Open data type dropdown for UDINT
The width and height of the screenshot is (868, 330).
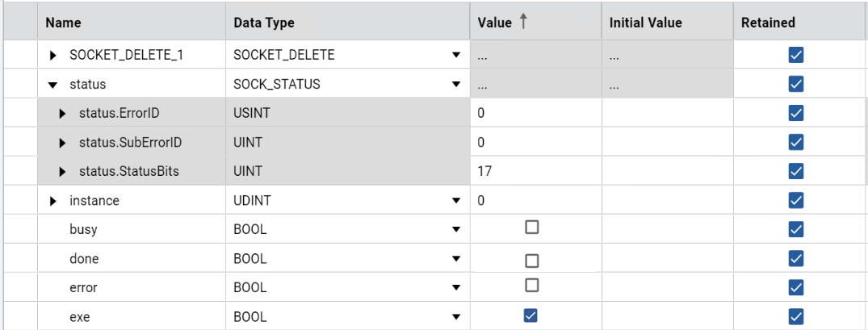coord(456,201)
